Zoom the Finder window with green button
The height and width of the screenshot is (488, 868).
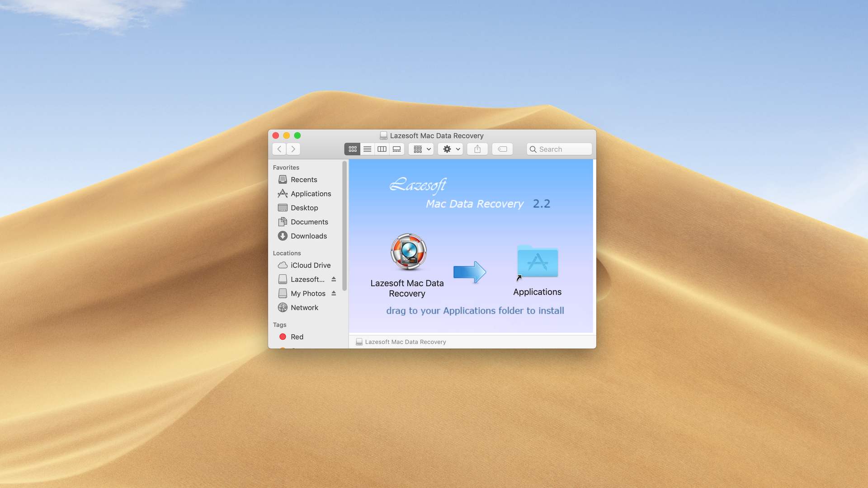[x=297, y=136]
